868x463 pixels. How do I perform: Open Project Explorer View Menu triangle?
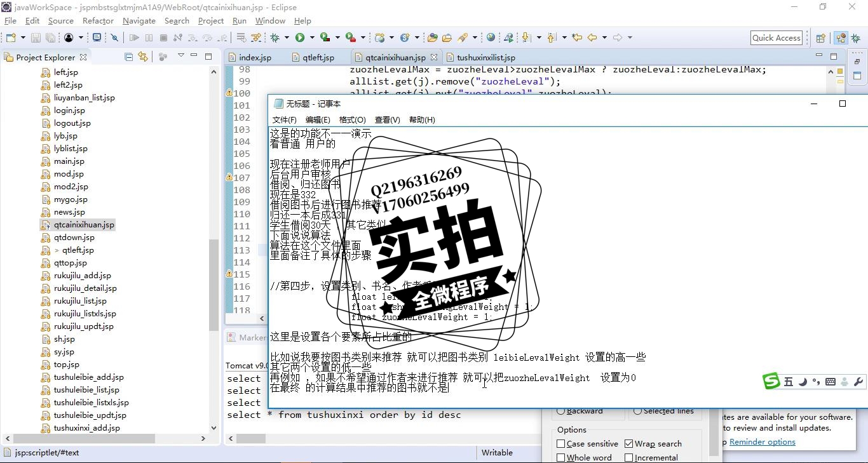tap(181, 56)
